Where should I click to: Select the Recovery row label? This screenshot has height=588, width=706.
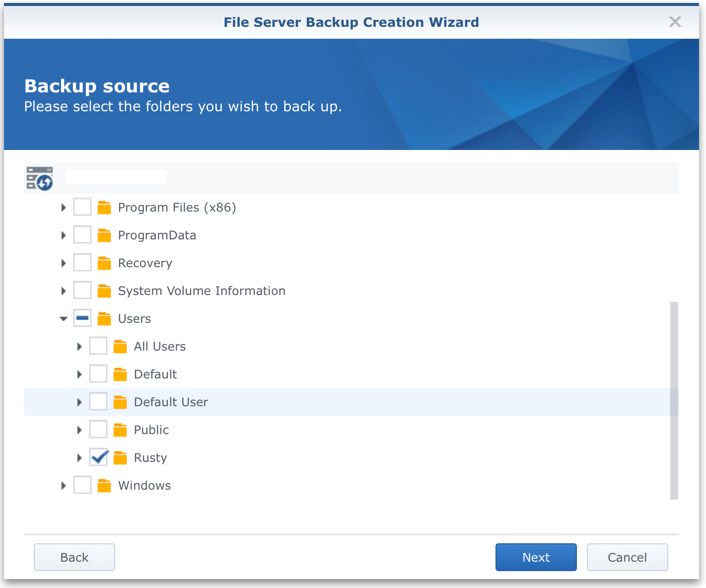[x=145, y=263]
